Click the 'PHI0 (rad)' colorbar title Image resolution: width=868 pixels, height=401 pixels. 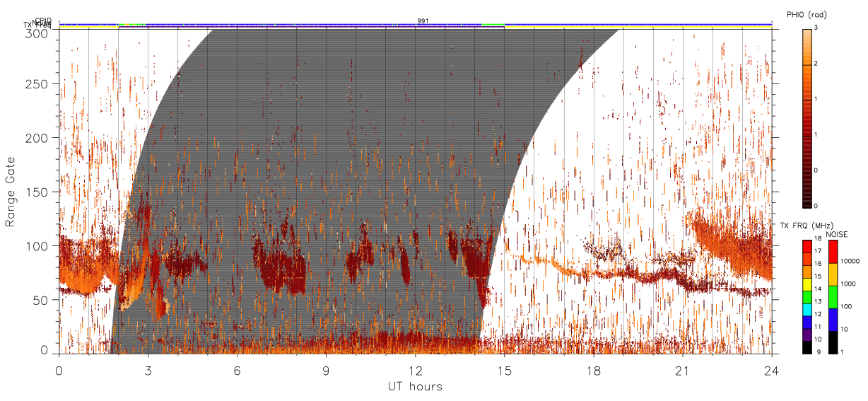[807, 14]
